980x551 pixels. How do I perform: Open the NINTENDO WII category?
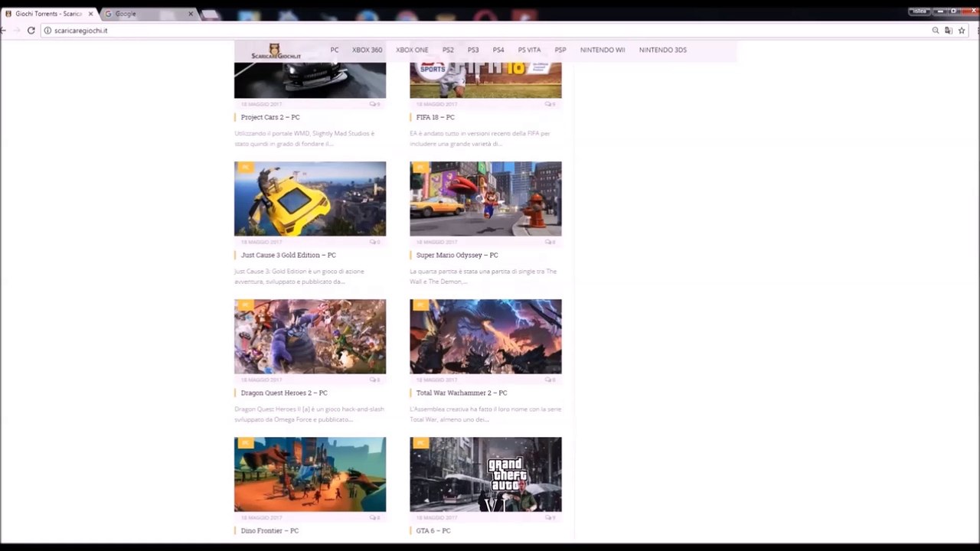click(x=603, y=50)
